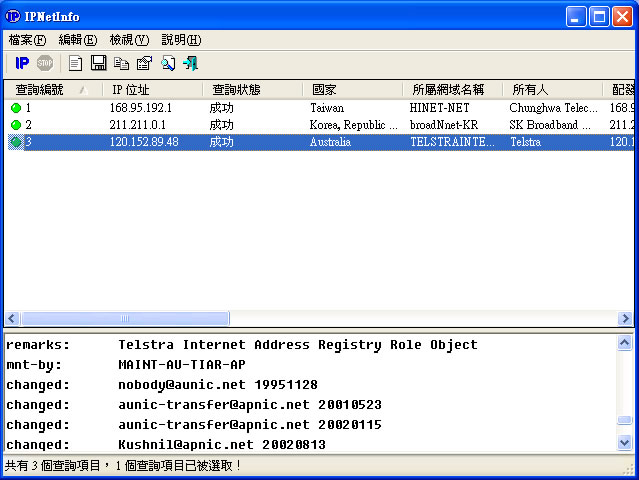
Task: Click the floppy disk save icon
Action: point(98,63)
